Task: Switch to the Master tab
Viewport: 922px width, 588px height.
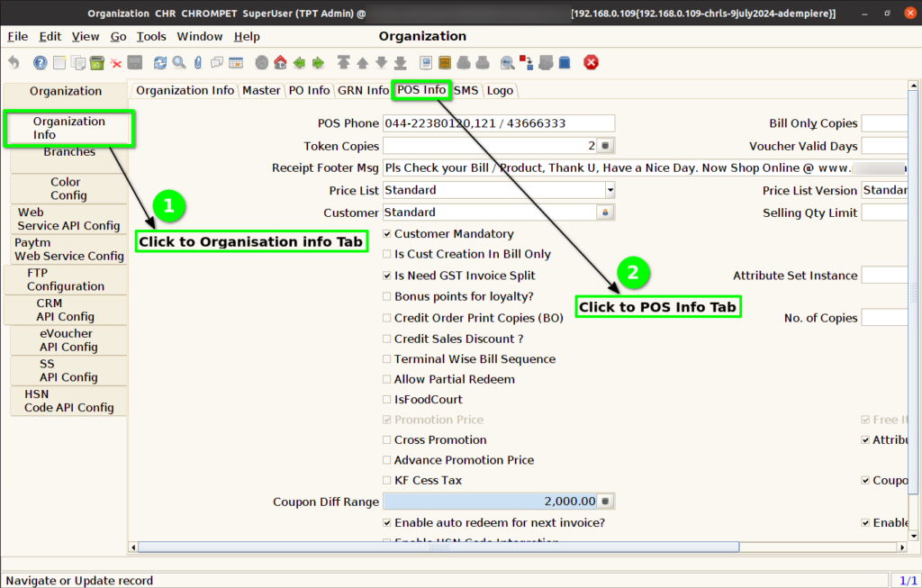Action: tap(261, 91)
